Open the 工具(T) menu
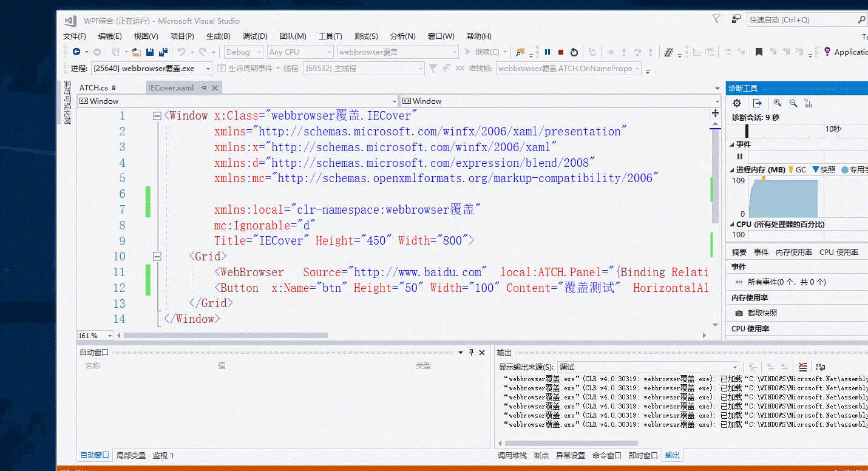 tap(330, 36)
